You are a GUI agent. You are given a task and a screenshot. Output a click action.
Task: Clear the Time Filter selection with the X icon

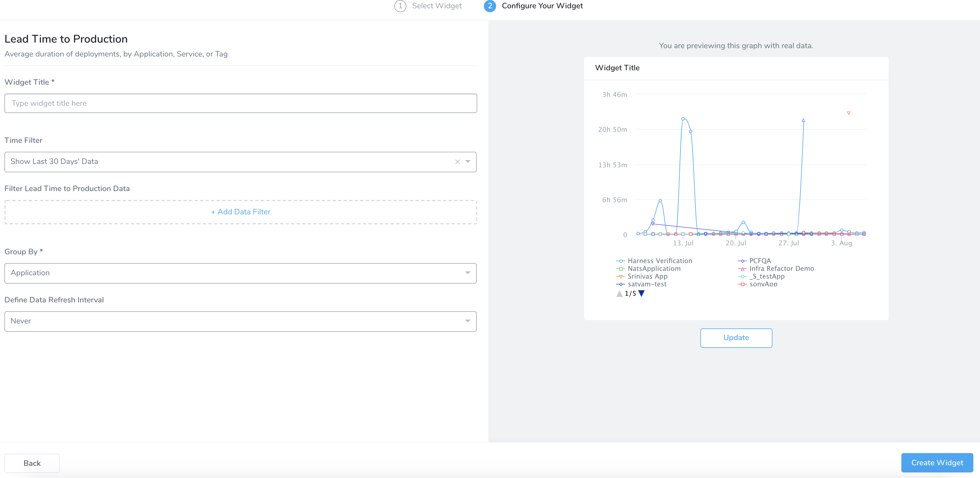coord(457,162)
